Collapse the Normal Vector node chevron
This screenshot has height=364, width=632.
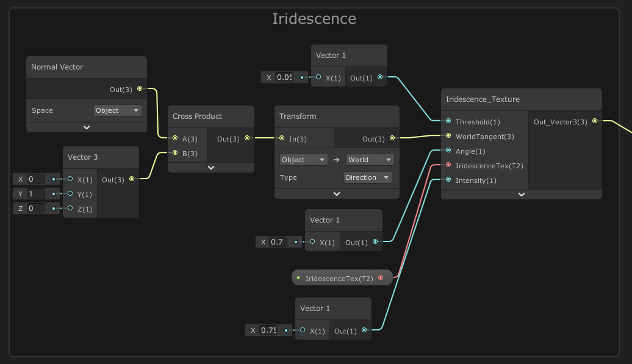(x=86, y=127)
